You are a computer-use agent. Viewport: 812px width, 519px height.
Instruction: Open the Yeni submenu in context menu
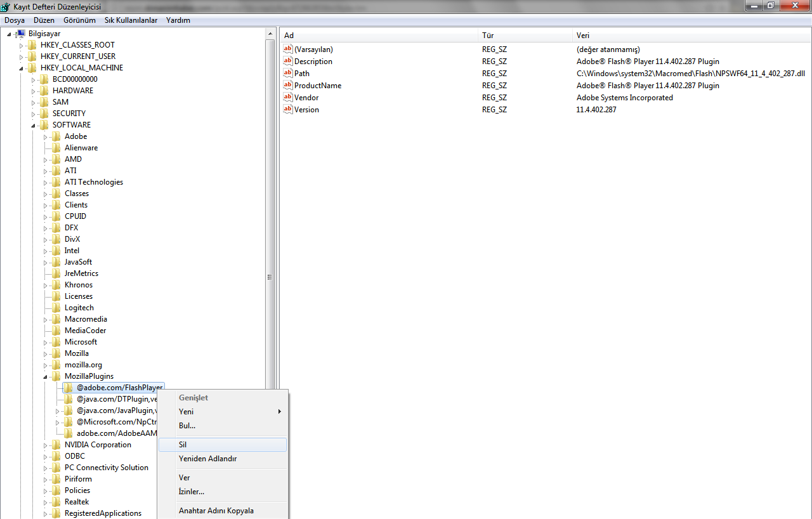pyautogui.click(x=223, y=412)
